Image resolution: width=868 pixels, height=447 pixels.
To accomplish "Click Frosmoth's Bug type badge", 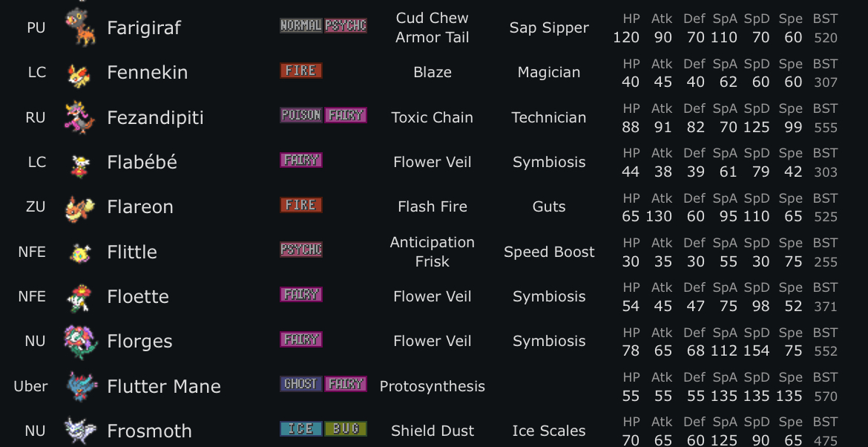I will [346, 429].
